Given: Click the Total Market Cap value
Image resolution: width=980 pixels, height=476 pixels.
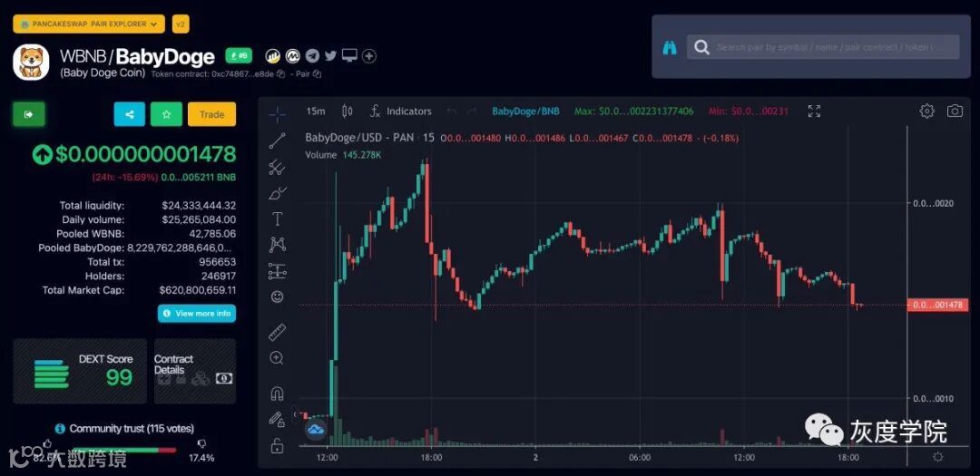Looking at the screenshot, I should [198, 290].
